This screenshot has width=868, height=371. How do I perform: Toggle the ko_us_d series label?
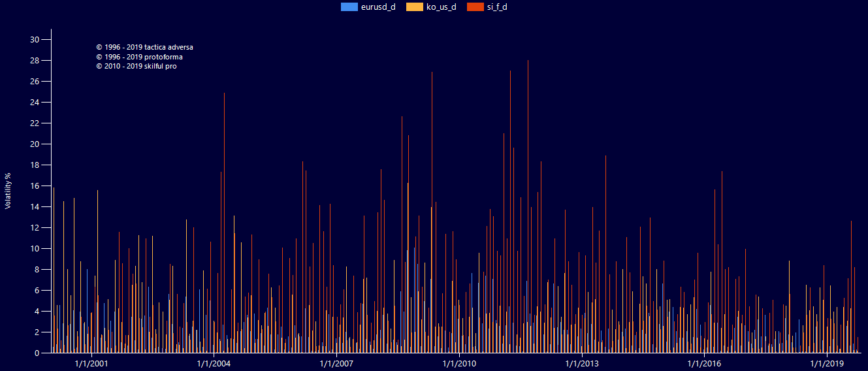click(441, 7)
